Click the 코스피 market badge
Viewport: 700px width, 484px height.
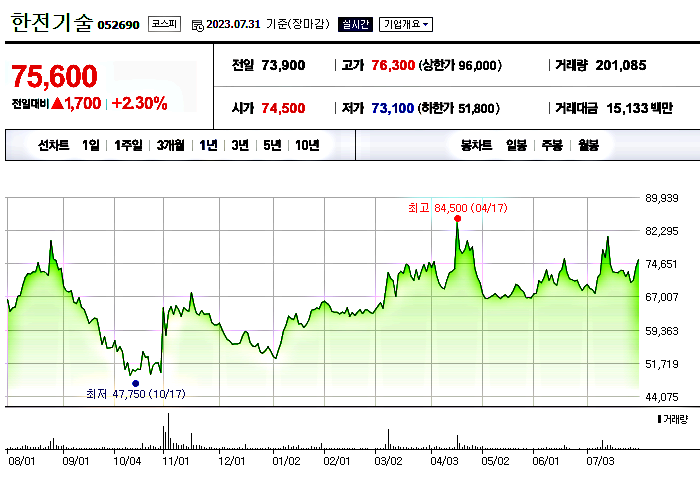(x=164, y=24)
